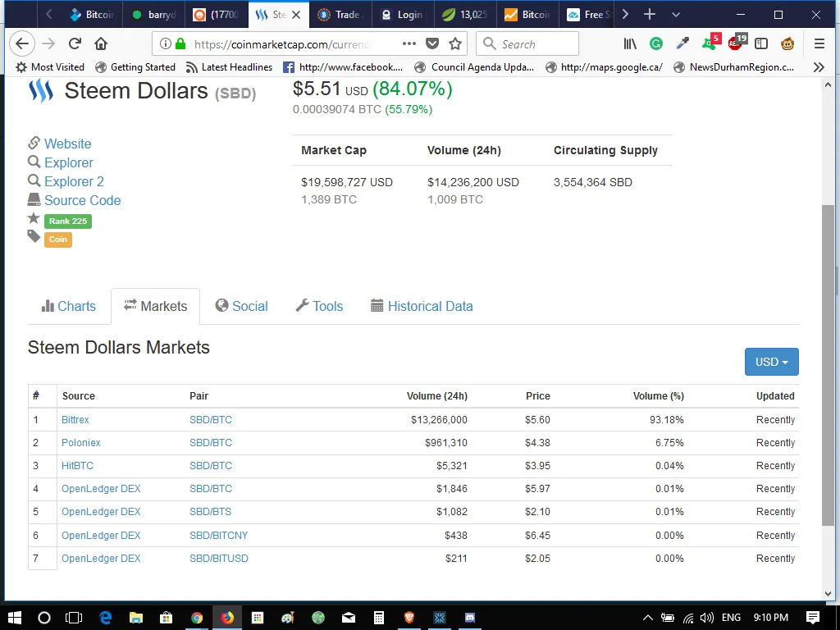
Task: Open the Social tab
Action: pos(242,306)
